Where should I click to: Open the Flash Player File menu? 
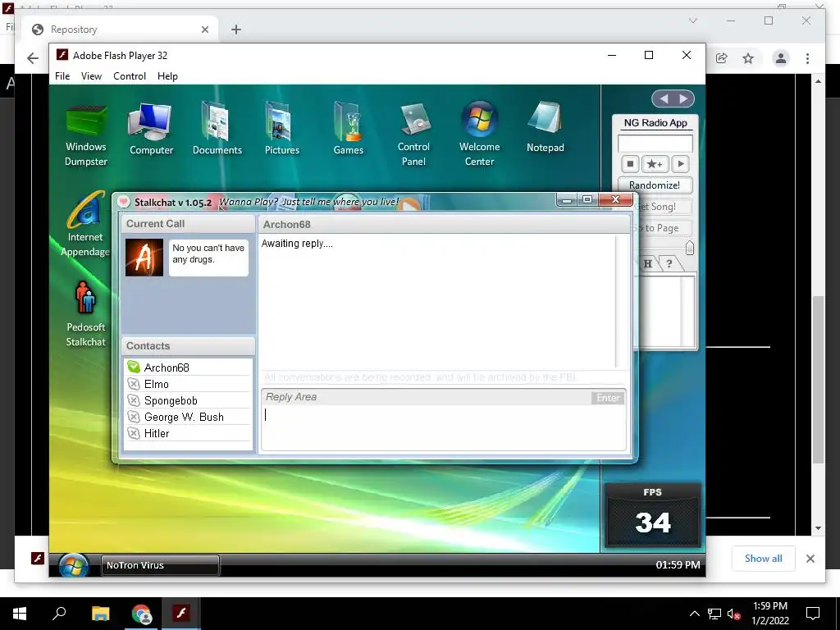click(x=62, y=76)
